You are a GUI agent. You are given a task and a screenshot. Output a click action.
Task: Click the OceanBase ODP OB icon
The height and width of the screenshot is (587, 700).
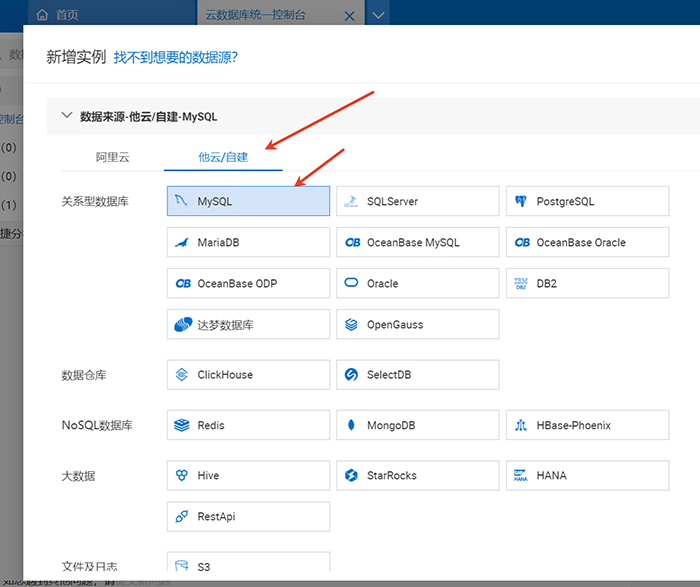click(183, 283)
